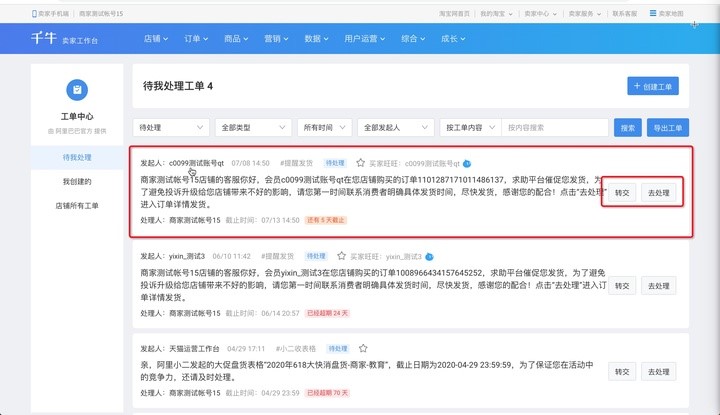
Task: Expand the 成长 navigation menu
Action: coord(453,39)
